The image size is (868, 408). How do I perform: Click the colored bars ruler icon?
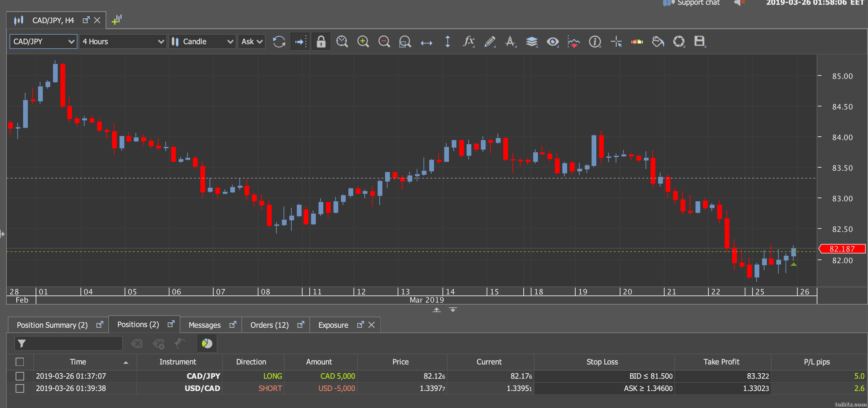tap(637, 42)
